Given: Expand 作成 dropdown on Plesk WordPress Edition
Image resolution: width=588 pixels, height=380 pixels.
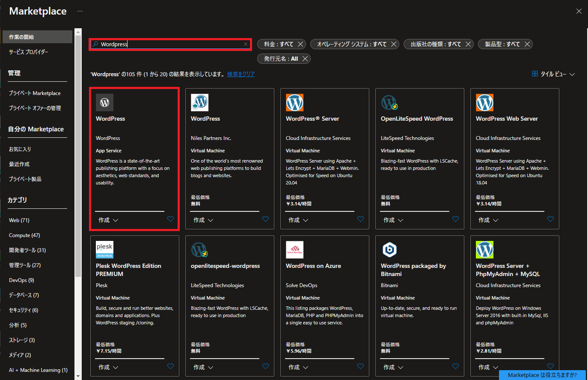Looking at the screenshot, I should (x=108, y=367).
